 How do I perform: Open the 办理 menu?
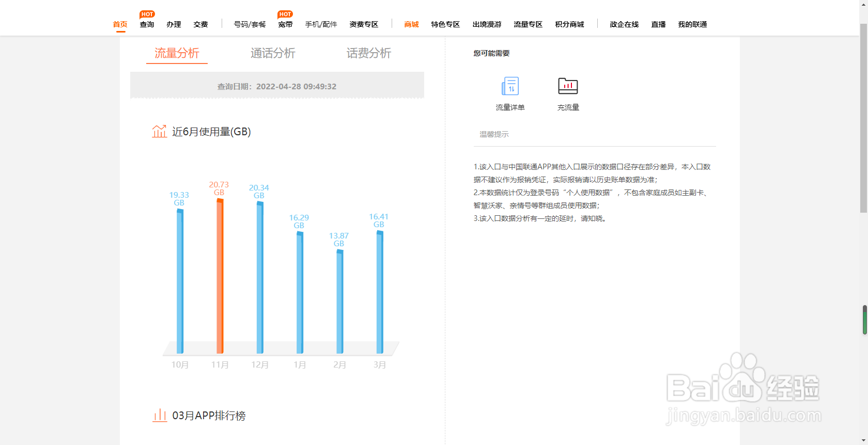tap(174, 24)
